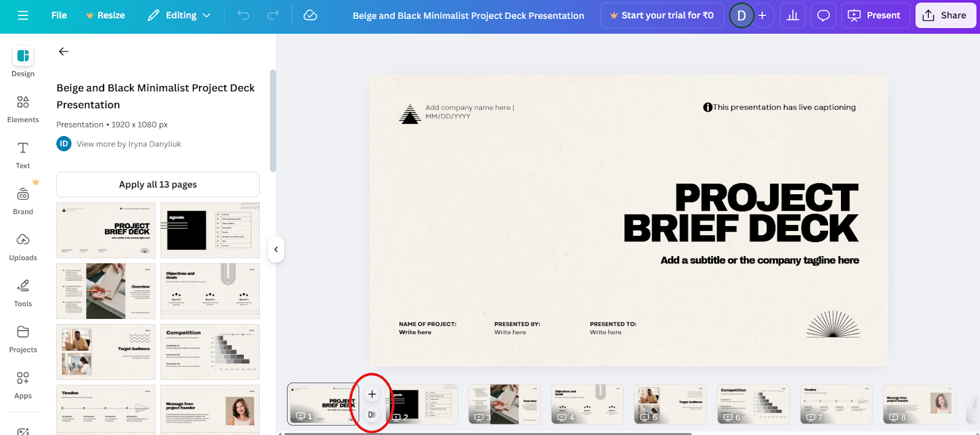
Task: Open the Uploads panel
Action: (23, 247)
